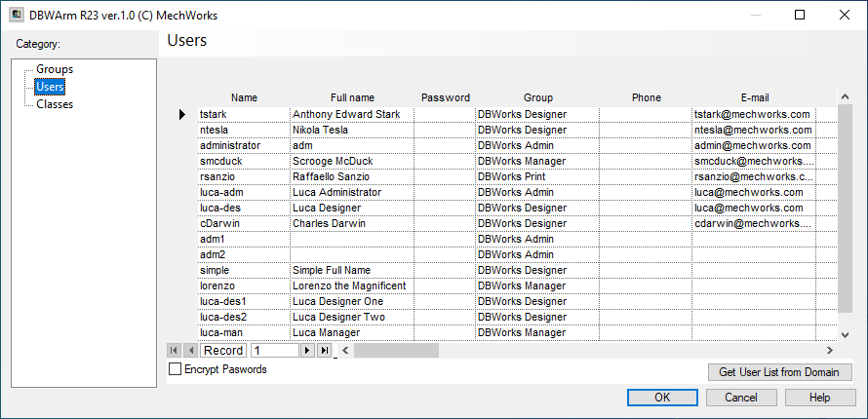The height and width of the screenshot is (419, 868).
Task: Select the luca-adm name cell
Action: pos(244,192)
